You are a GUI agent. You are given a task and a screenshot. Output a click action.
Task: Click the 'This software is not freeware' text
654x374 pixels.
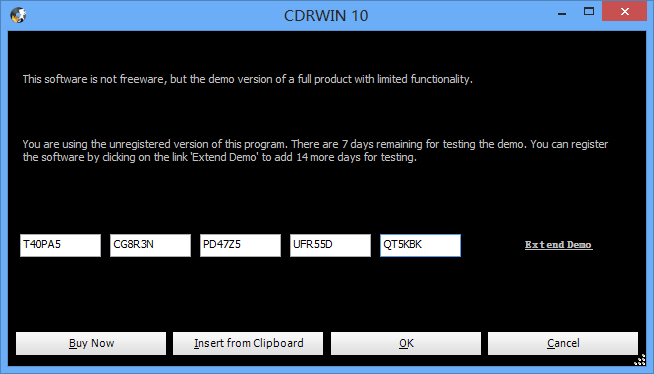click(248, 79)
